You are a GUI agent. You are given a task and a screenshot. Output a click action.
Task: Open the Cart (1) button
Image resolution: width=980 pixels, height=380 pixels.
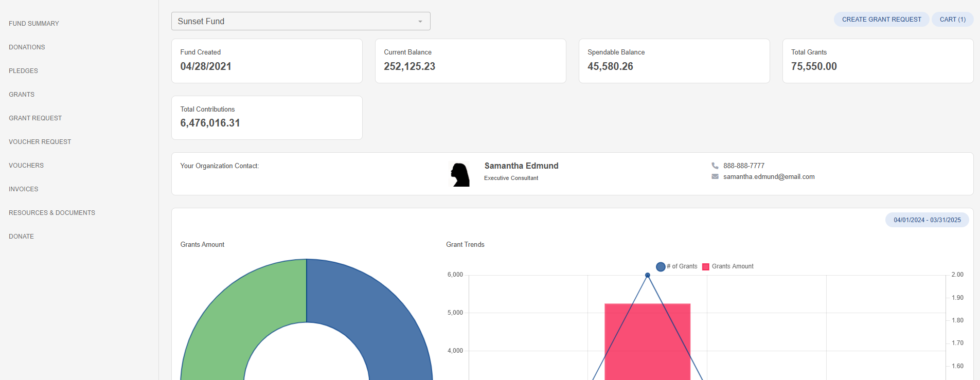(953, 20)
